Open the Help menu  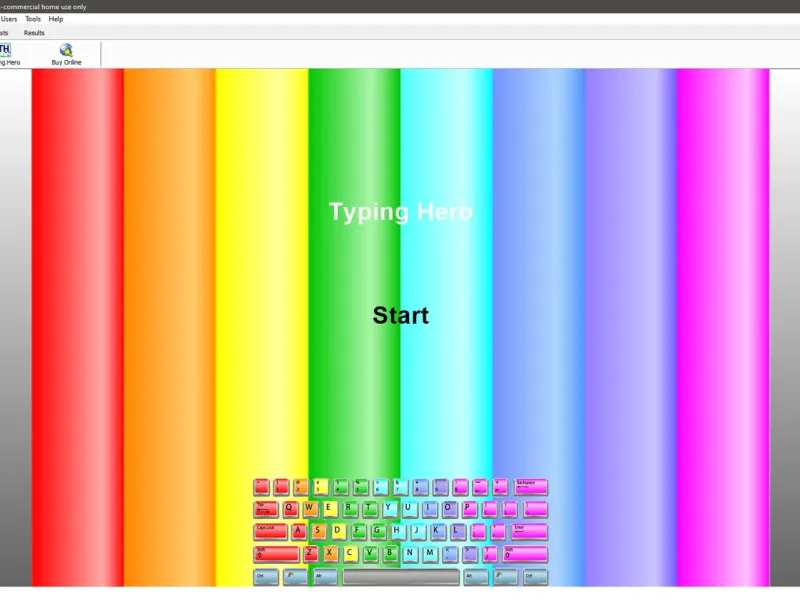tap(56, 19)
